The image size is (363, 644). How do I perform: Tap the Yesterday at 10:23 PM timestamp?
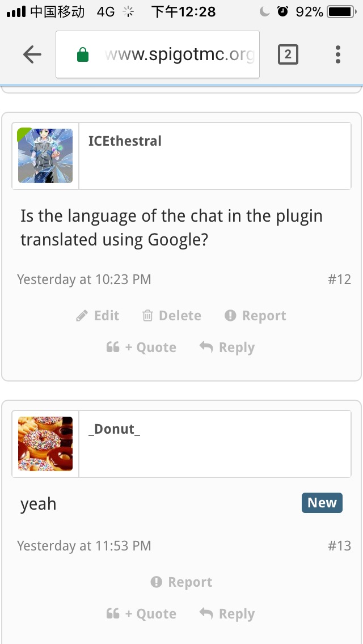84,279
